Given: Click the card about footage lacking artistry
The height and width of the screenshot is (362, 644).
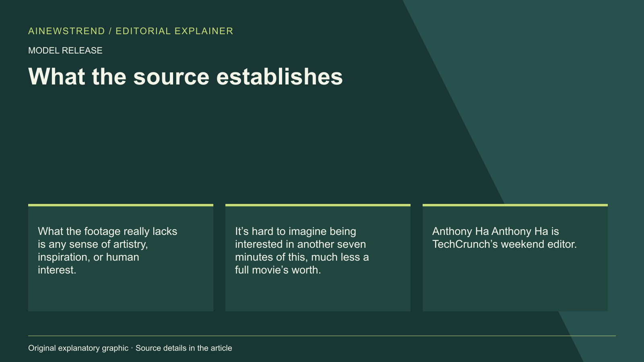Looking at the screenshot, I should 121,257.
